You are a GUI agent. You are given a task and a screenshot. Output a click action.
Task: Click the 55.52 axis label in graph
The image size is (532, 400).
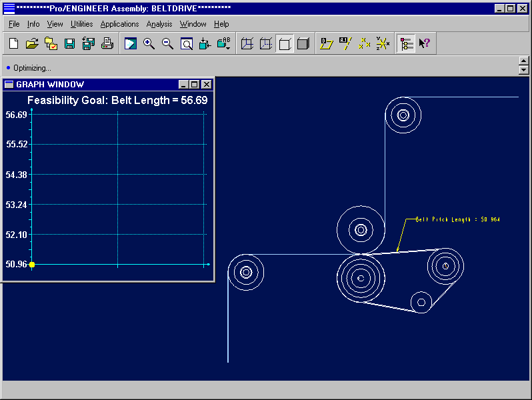tap(16, 144)
